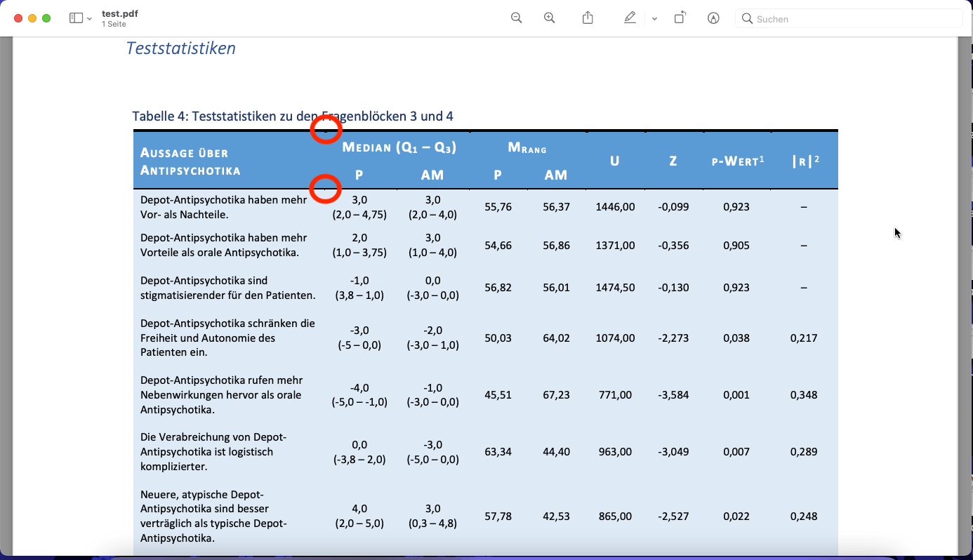Select the 'stigmatisierender für den Patienten' statement
Image resolution: width=973 pixels, height=560 pixels.
[x=228, y=288]
